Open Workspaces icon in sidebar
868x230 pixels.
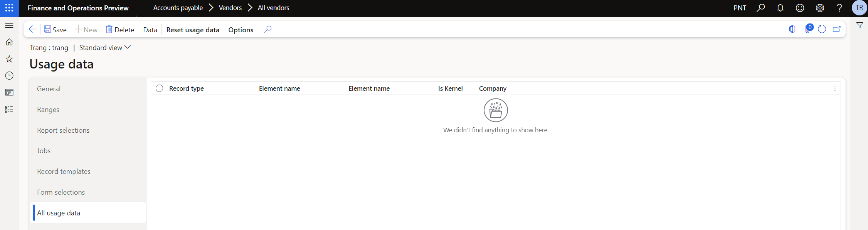pos(9,93)
